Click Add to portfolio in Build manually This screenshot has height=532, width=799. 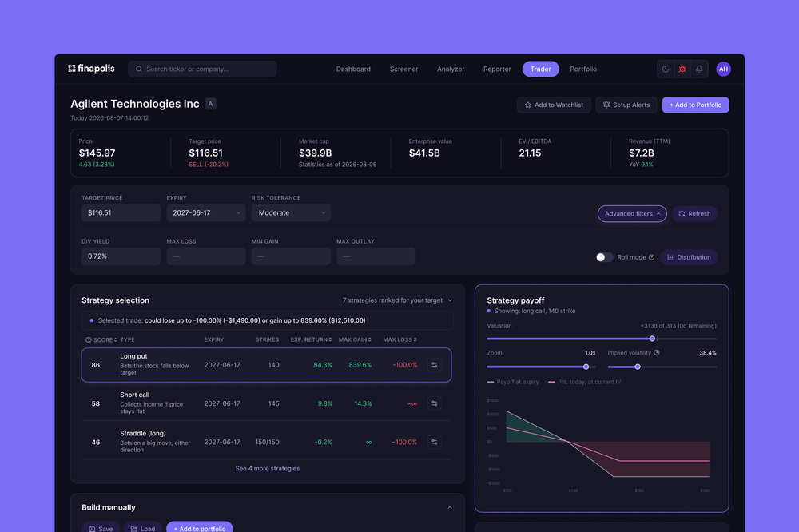[199, 528]
